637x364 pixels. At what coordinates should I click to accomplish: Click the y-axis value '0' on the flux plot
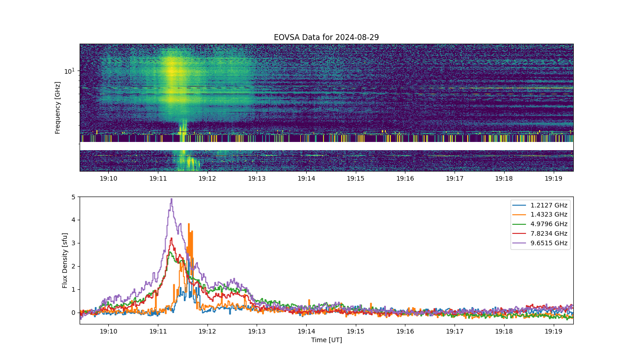tap(73, 313)
